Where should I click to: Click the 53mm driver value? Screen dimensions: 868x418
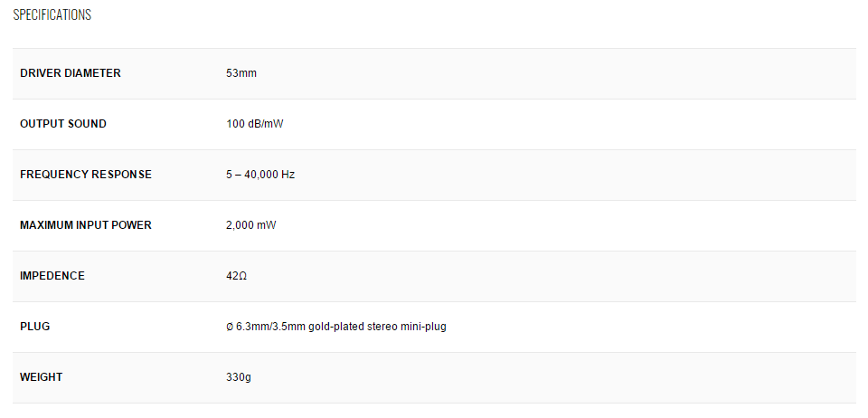click(x=241, y=73)
